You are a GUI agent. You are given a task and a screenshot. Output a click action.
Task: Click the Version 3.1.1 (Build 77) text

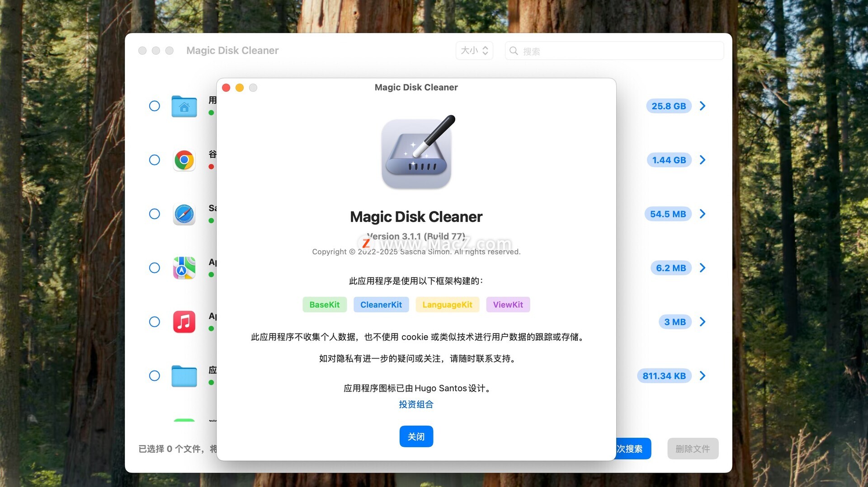[416, 236]
